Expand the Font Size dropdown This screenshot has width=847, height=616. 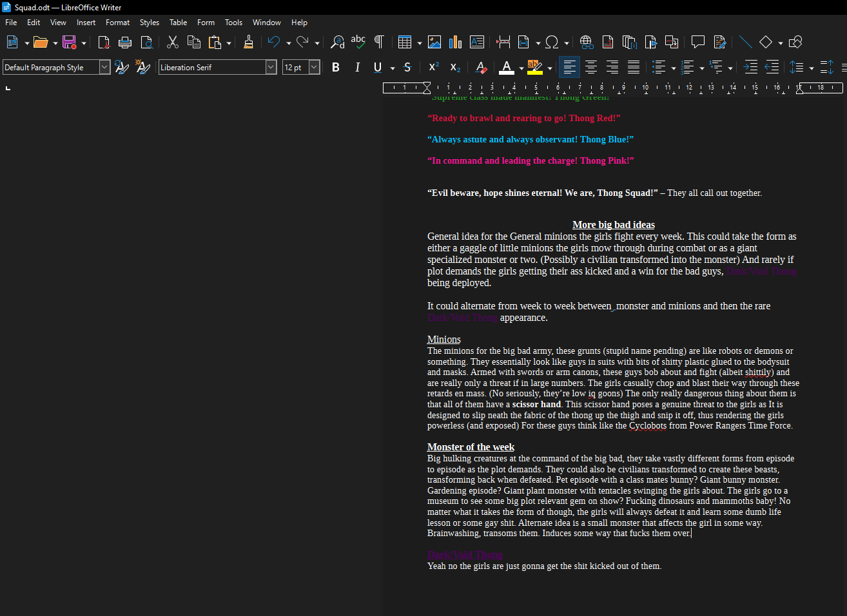pos(315,67)
